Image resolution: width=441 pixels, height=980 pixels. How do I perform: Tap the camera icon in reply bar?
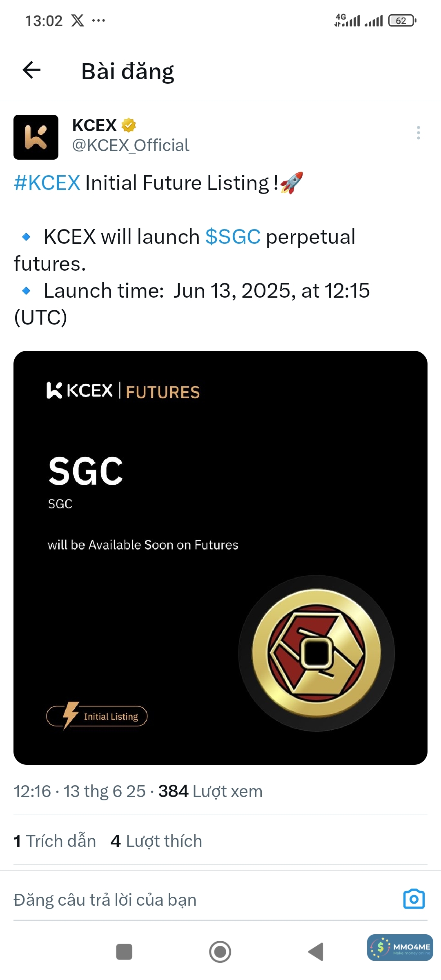coord(414,899)
